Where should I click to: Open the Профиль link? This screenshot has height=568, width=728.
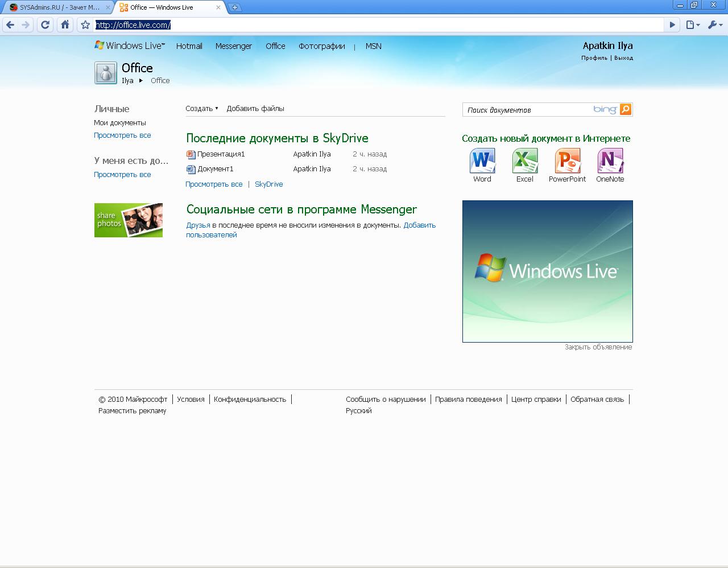coord(594,58)
